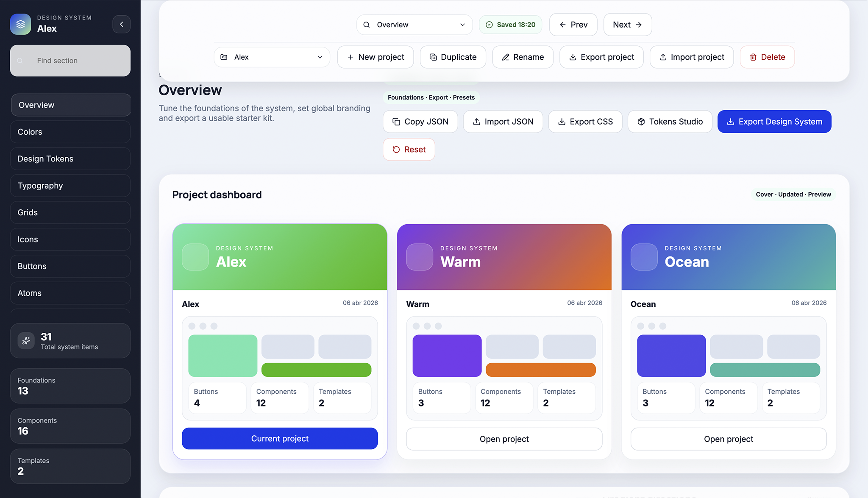Click the Ocean project cover thumbnail
This screenshot has width=868, height=498.
click(x=643, y=257)
